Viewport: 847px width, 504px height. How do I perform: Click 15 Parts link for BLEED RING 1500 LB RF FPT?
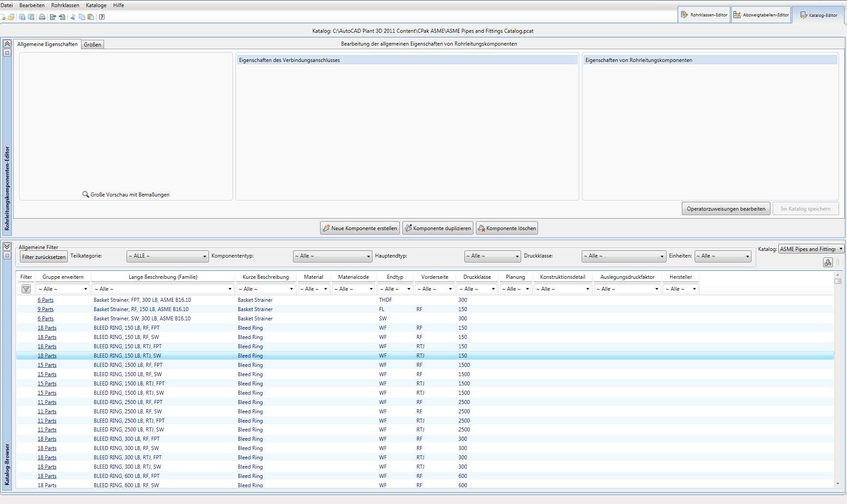click(x=47, y=365)
